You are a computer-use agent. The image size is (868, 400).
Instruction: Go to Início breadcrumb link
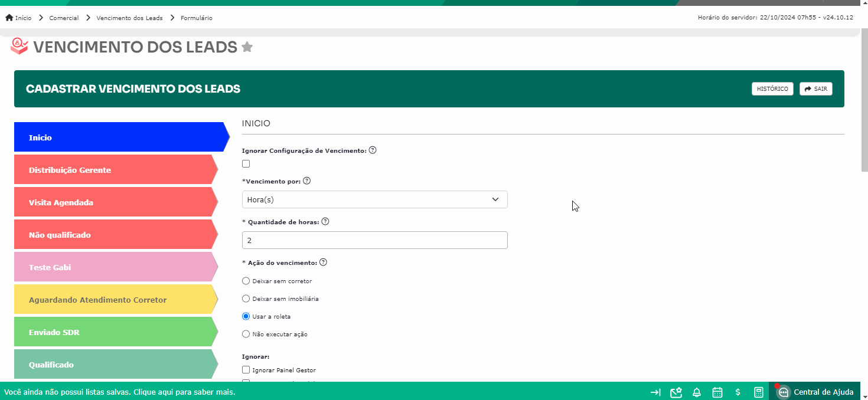24,18
